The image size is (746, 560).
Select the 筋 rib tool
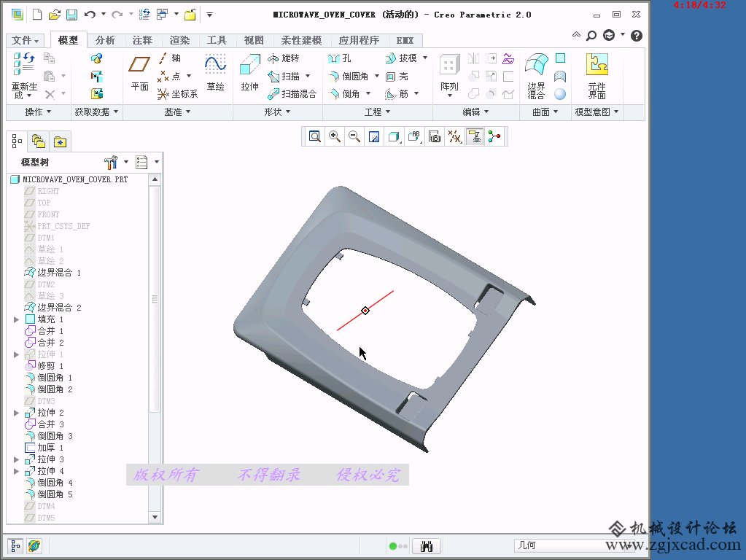397,94
